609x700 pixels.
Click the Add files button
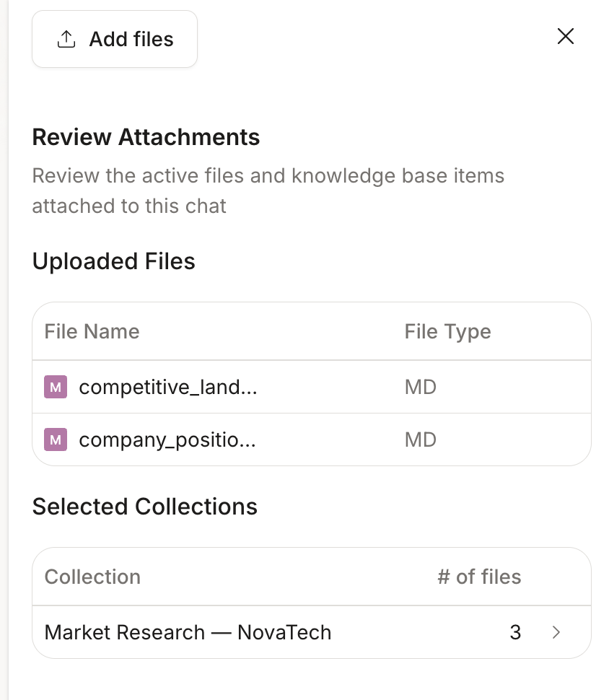click(x=114, y=39)
